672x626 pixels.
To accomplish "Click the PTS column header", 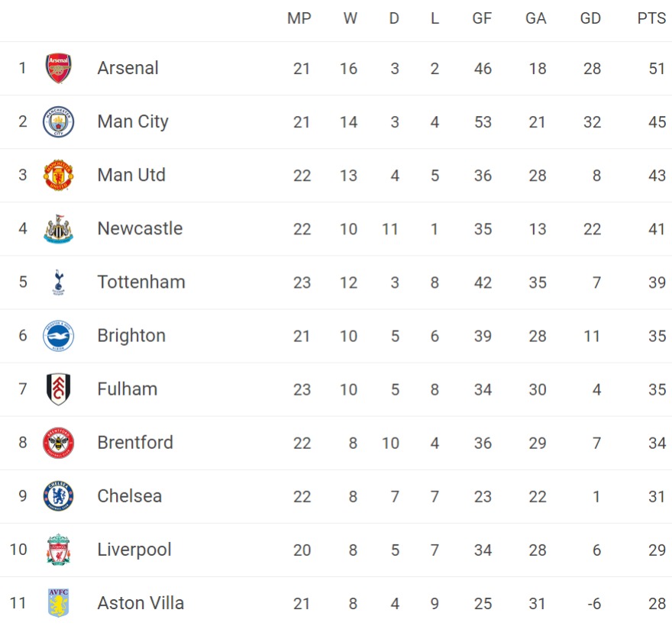I will point(651,19).
